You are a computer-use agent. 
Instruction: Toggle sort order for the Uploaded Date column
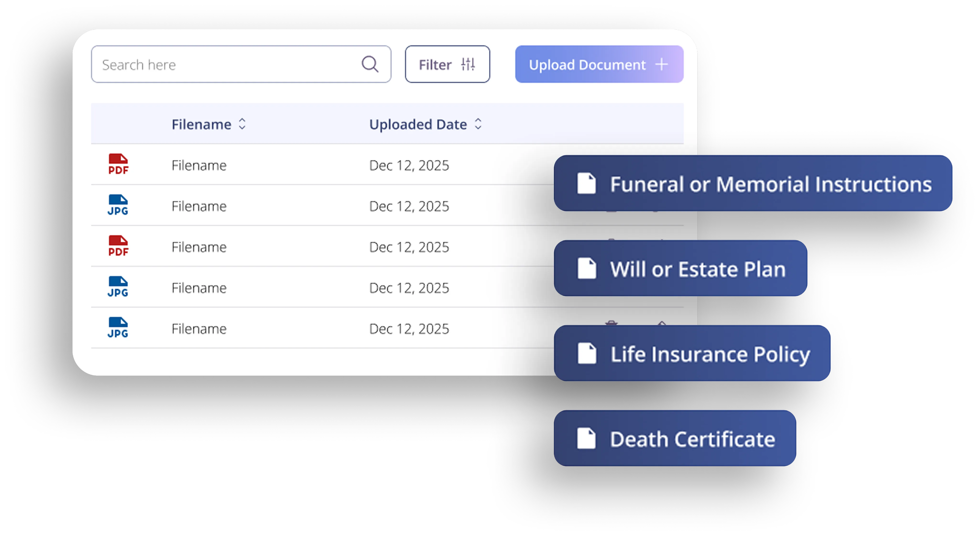coord(479,124)
